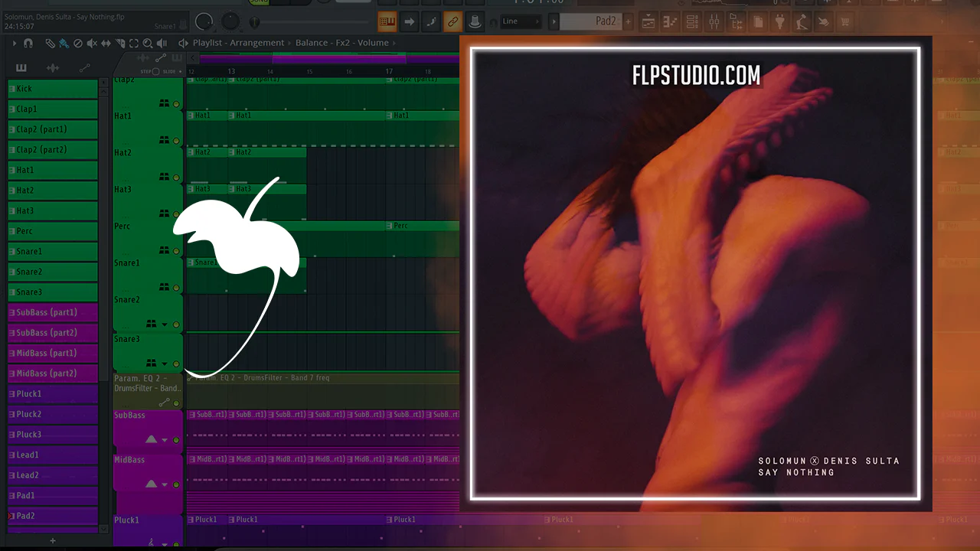Choose the Select marquee tool
Viewport: 980px width, 551px height.
click(x=134, y=44)
